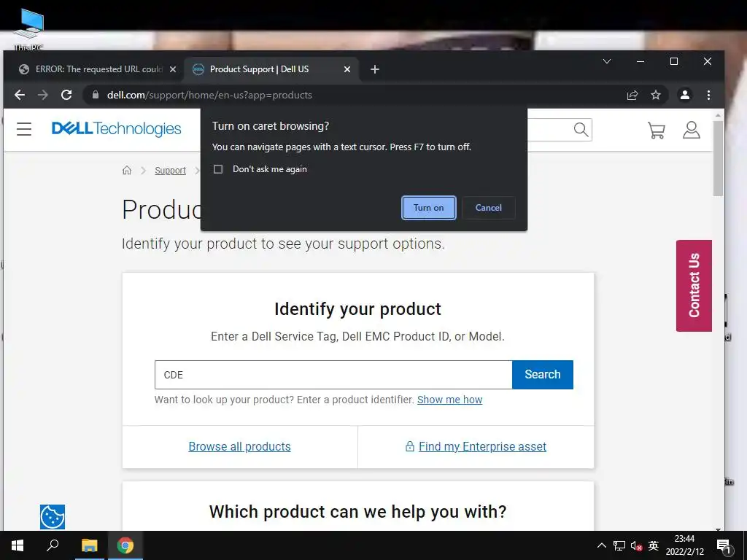Image resolution: width=747 pixels, height=560 pixels.
Task: Open Windows Start menu
Action: point(18,545)
